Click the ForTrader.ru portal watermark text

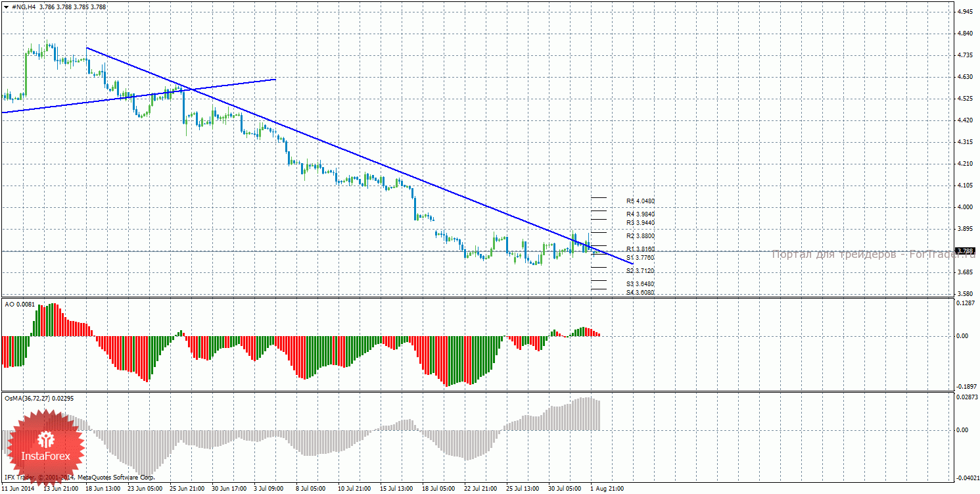click(x=861, y=255)
